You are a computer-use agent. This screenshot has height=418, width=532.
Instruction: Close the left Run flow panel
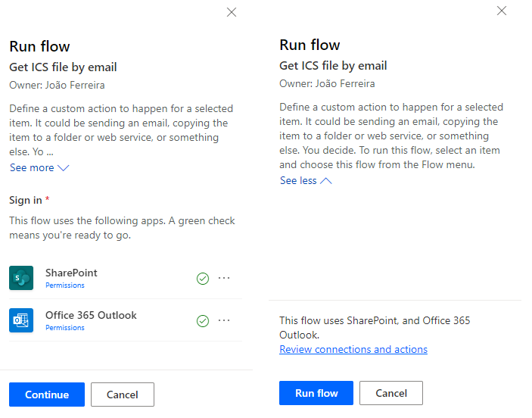tap(232, 12)
